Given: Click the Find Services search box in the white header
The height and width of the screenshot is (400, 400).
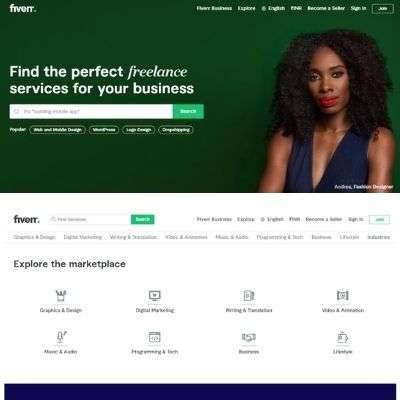Looking at the screenshot, I should [x=90, y=219].
